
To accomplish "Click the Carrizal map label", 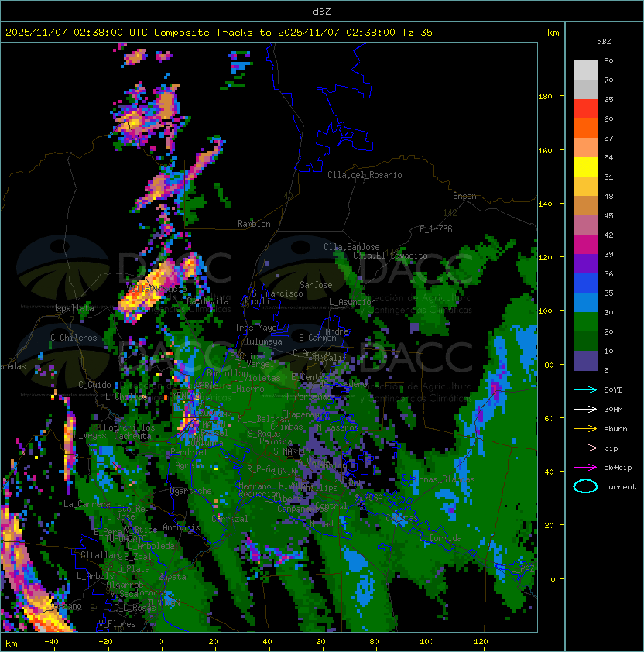I will tap(230, 519).
